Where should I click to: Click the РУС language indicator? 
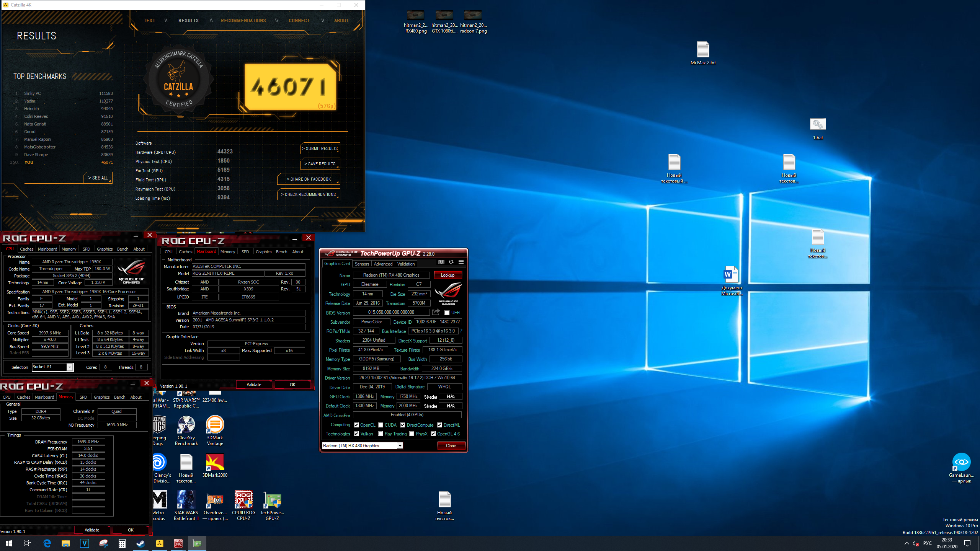[927, 543]
